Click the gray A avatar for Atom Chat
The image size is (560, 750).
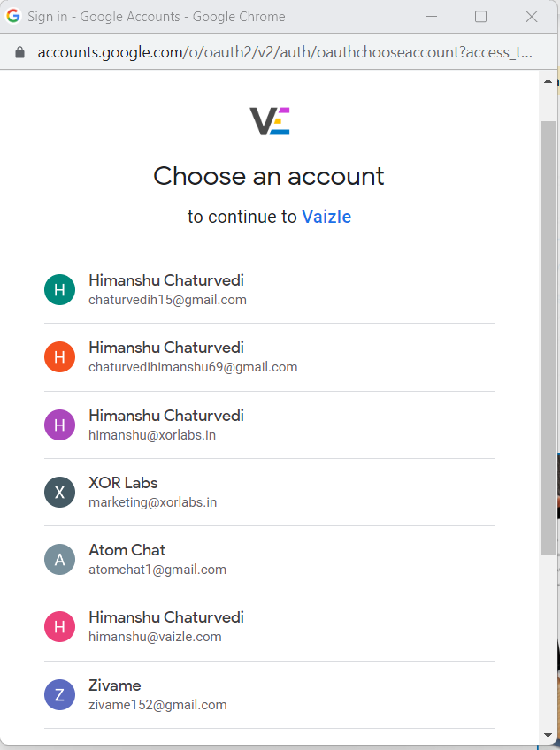pyautogui.click(x=60, y=559)
